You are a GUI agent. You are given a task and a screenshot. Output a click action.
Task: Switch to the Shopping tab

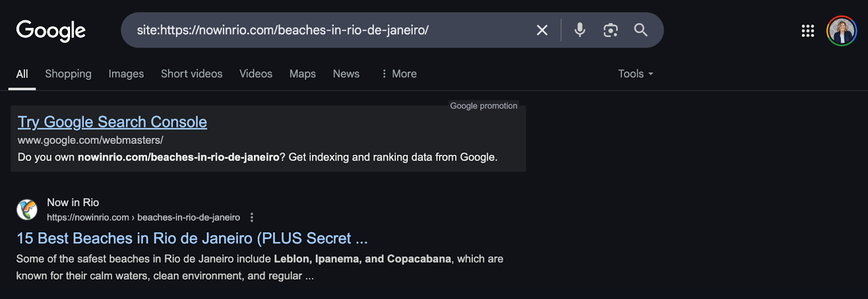68,74
